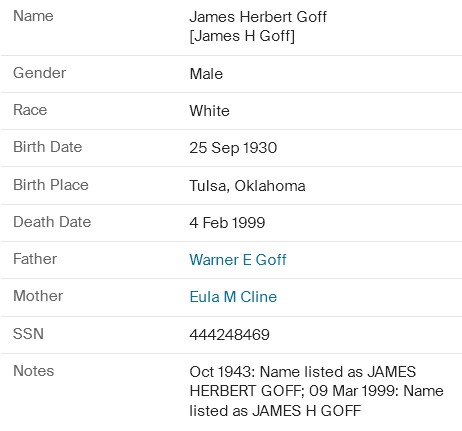Click the Notes text about name listings

(x=316, y=391)
